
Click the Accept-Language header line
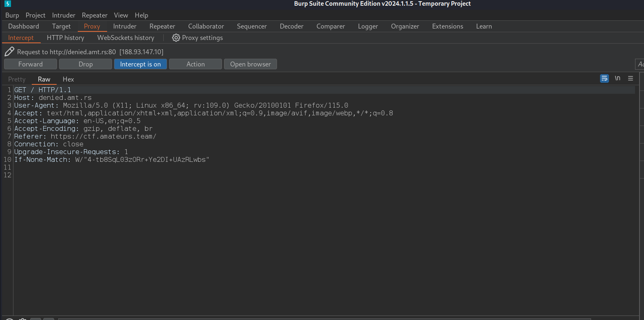tap(77, 121)
